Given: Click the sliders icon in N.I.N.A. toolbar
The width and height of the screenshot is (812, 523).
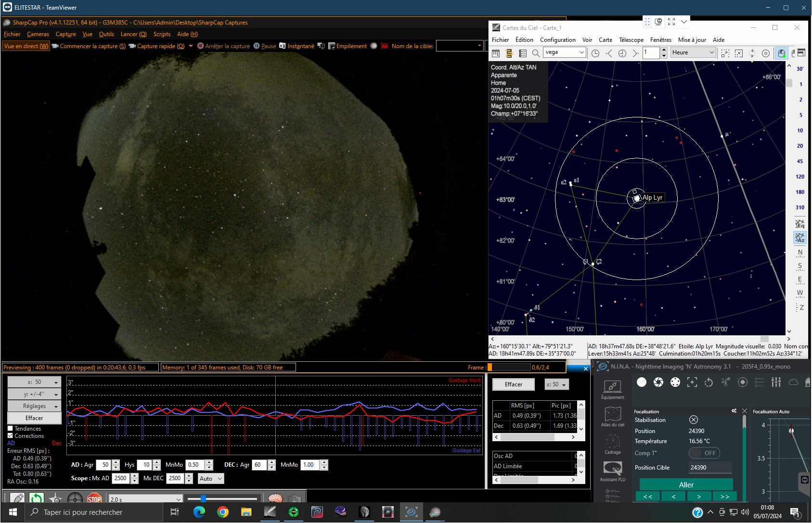Looking at the screenshot, I should tap(776, 382).
